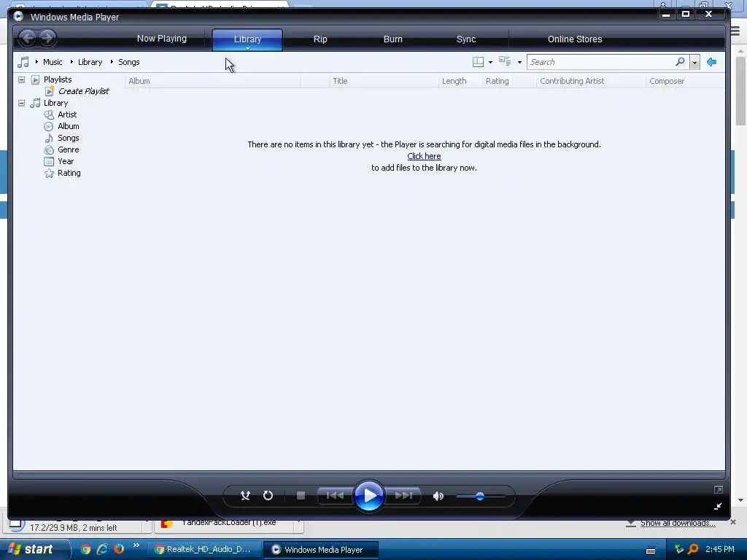Image resolution: width=747 pixels, height=560 pixels.
Task: Switch to compact mode icon
Action: point(718,506)
